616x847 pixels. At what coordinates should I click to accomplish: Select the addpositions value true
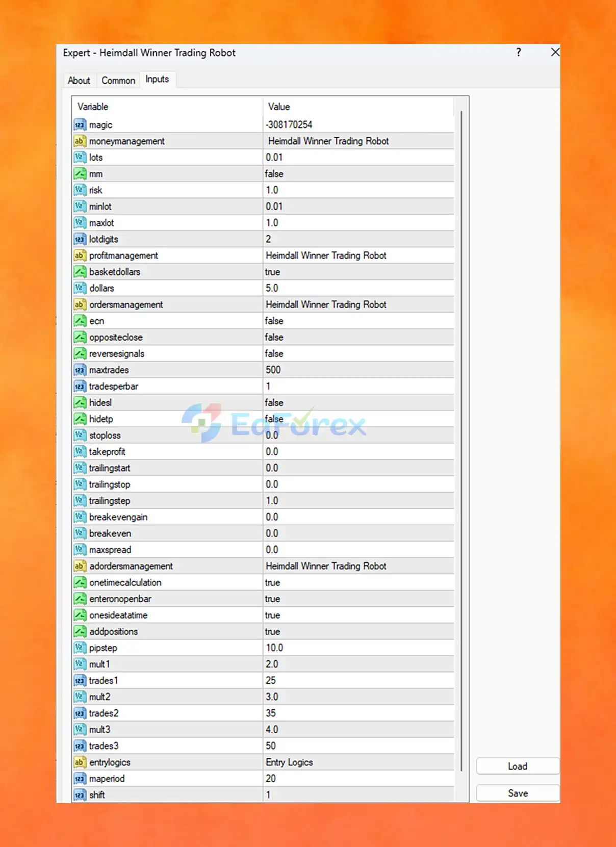tap(272, 631)
